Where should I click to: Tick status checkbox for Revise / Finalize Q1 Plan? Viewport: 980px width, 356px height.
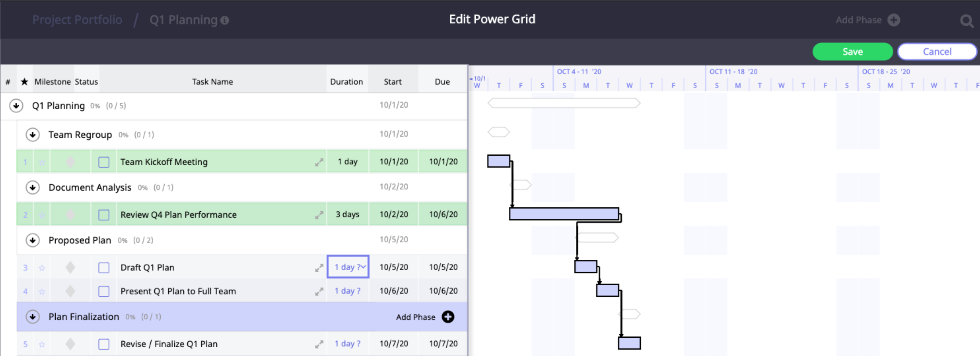pos(103,344)
